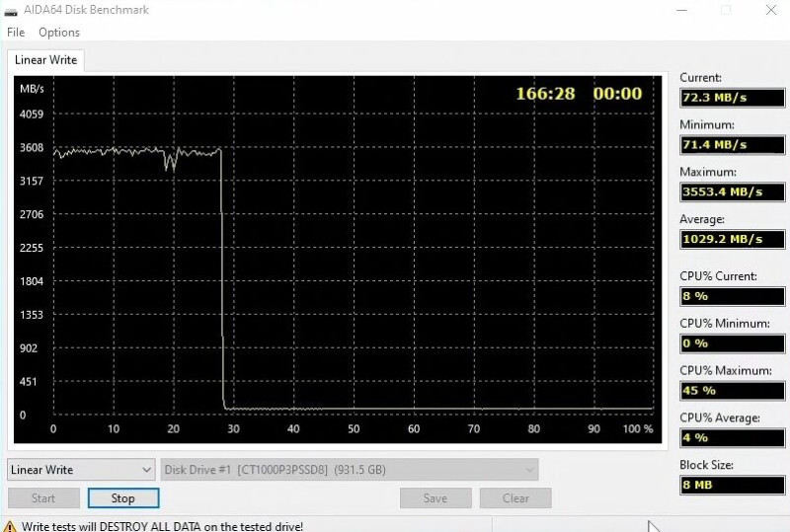Viewport: 790px width, 532px height.
Task: Click the Block Size value 8 MB
Action: tap(732, 486)
